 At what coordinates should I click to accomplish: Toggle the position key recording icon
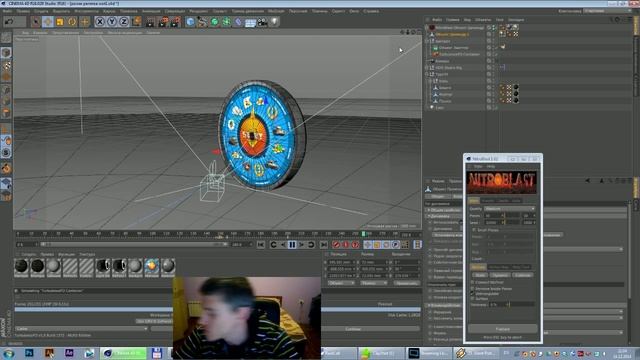(x=367, y=244)
